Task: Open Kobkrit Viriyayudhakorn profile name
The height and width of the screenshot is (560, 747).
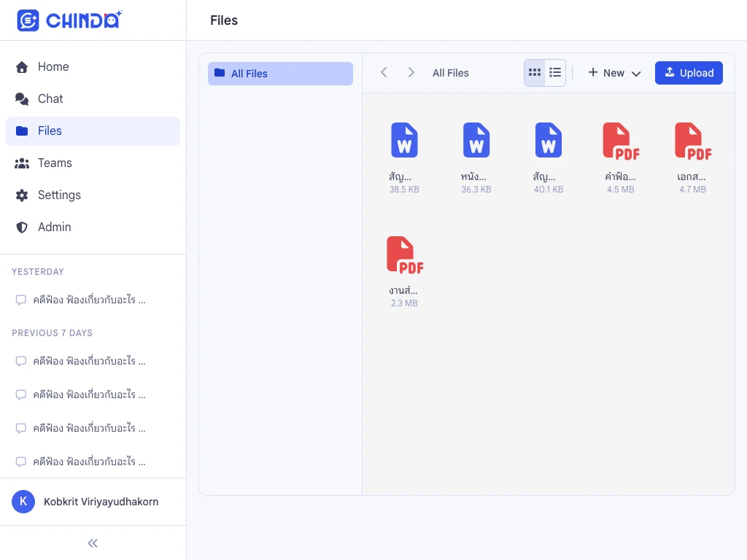Action: (x=101, y=502)
